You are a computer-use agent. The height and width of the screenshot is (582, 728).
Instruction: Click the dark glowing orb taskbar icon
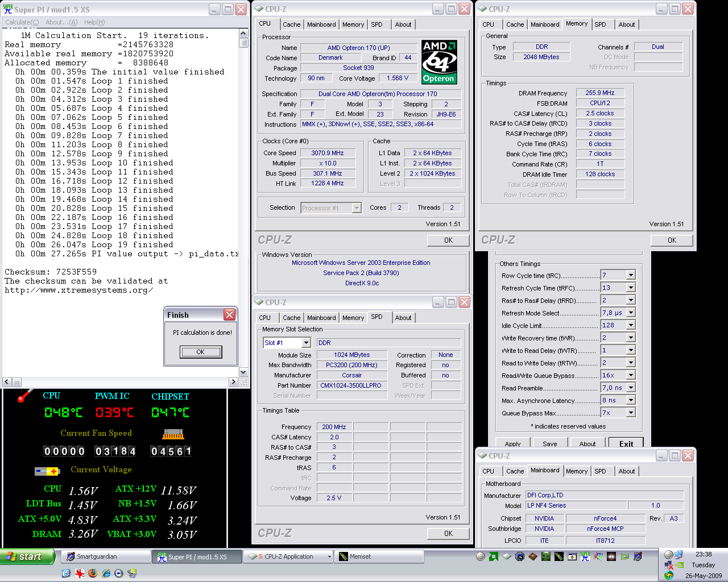point(611,556)
